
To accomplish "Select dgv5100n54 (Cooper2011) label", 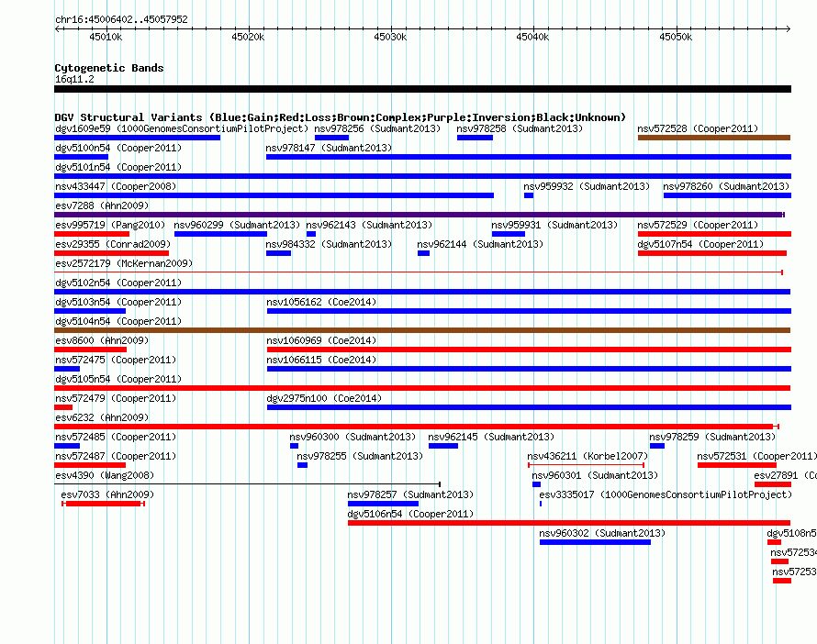I will (x=118, y=148).
